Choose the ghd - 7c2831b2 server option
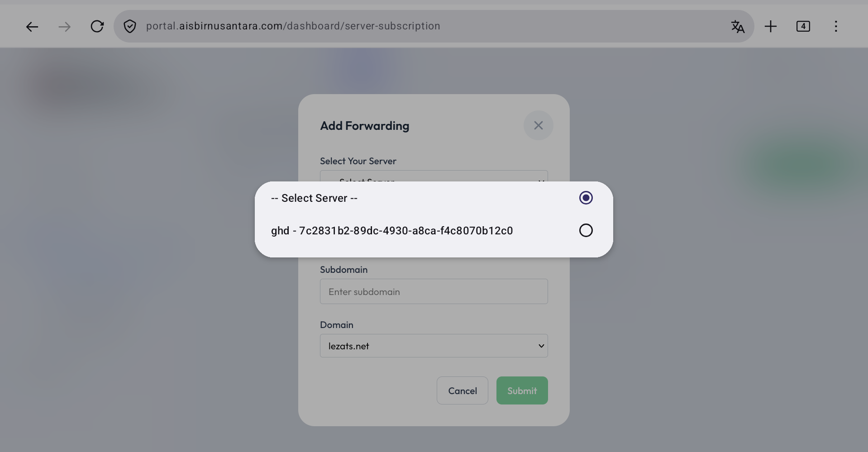Image resolution: width=868 pixels, height=452 pixels. [392, 231]
